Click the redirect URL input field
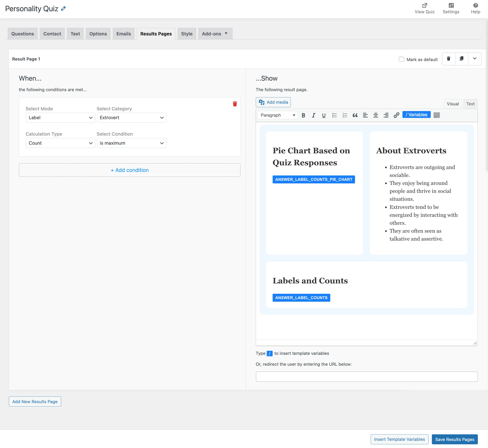The image size is (488, 448). tap(366, 376)
